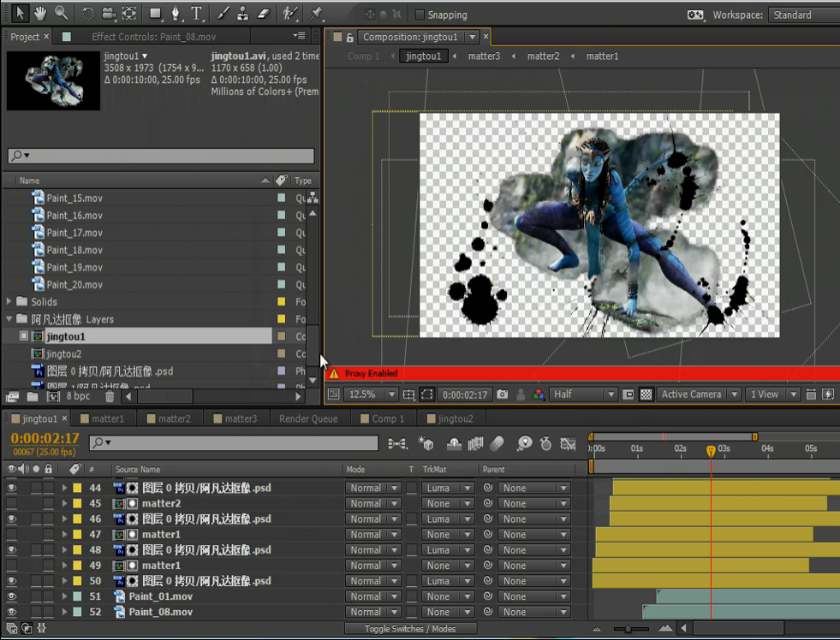Collapse the 阿凡达抠像 Layers folder
Screen dimensions: 840x640
click(x=9, y=319)
